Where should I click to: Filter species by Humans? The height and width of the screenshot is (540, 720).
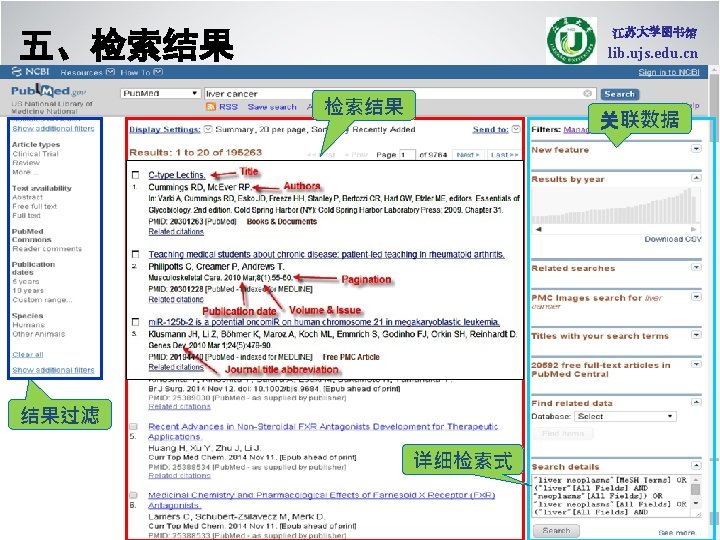pyautogui.click(x=28, y=325)
